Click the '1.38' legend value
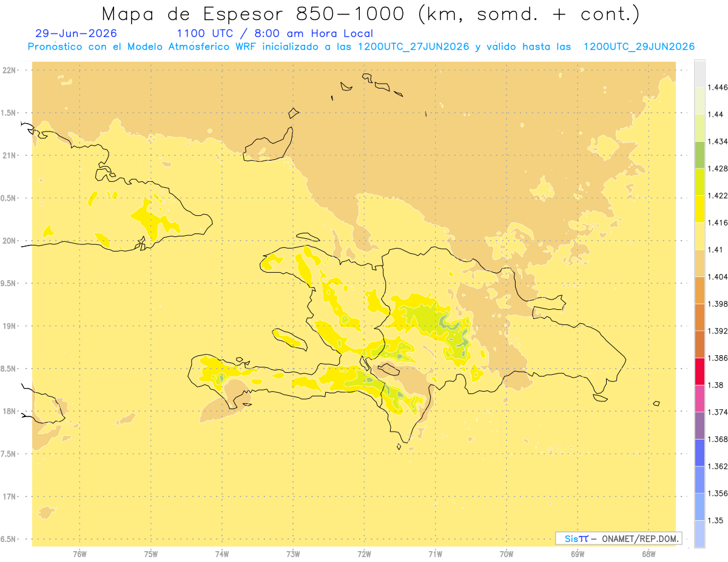 (715, 385)
